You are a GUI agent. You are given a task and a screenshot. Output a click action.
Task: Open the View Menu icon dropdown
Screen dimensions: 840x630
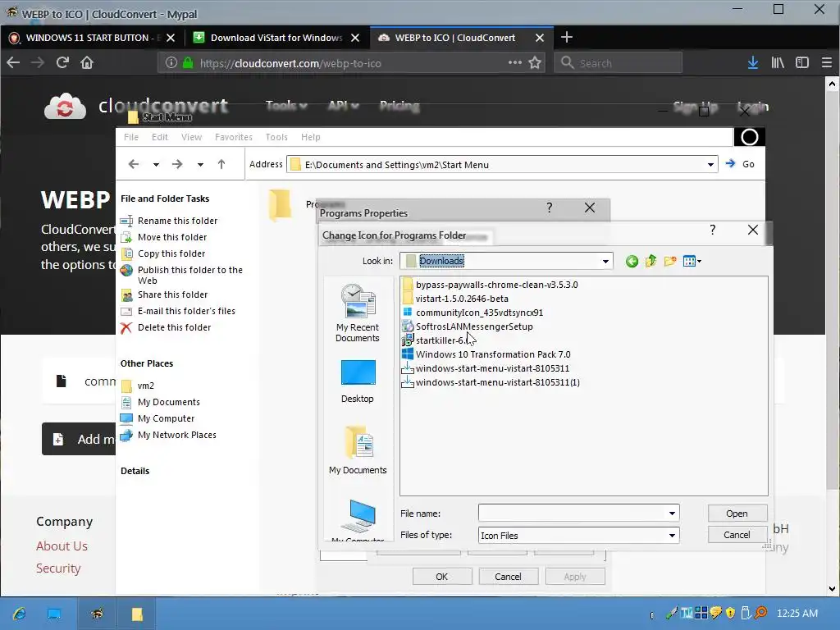pyautogui.click(x=692, y=262)
